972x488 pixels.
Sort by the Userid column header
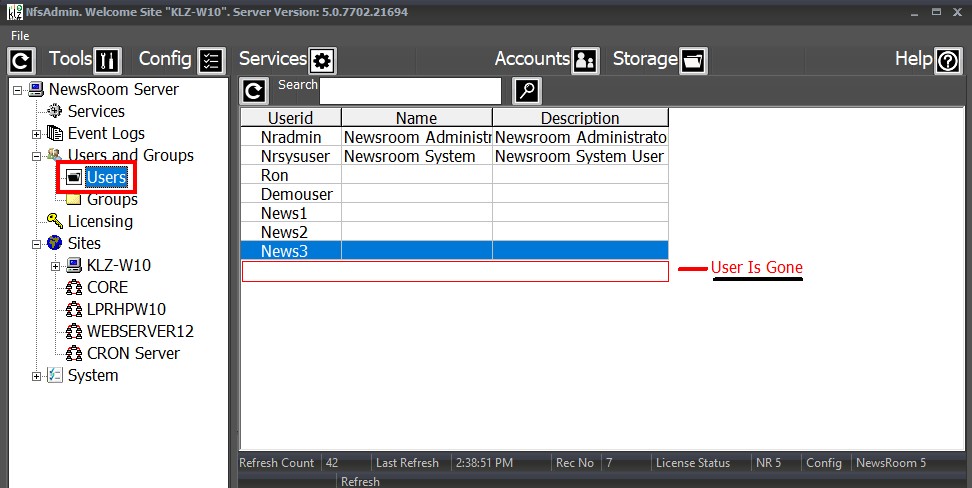point(291,118)
